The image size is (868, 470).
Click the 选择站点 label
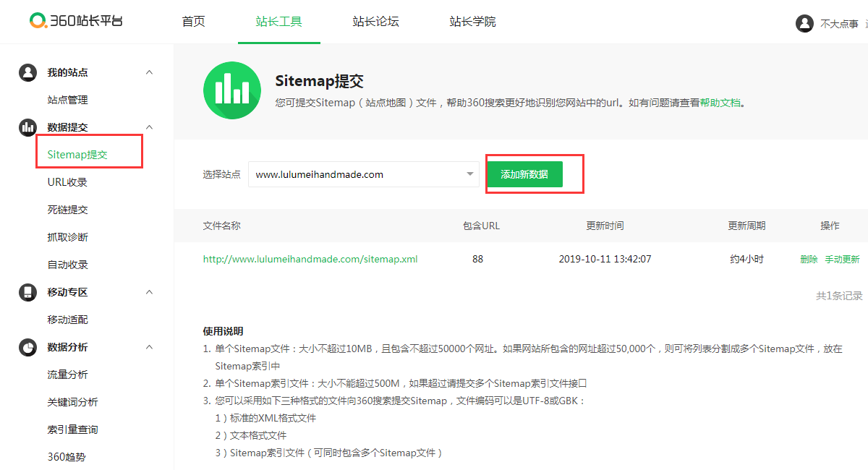point(221,174)
